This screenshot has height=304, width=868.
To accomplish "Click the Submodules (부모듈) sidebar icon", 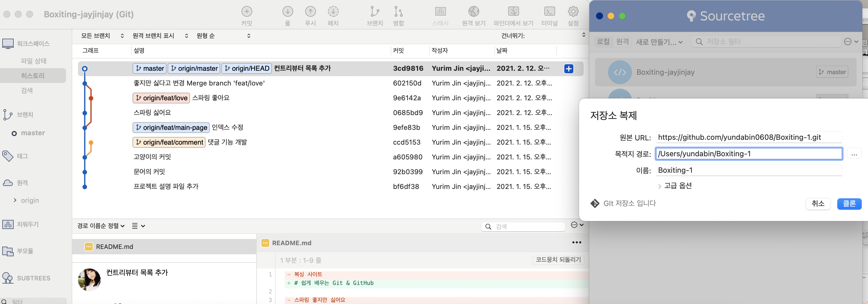I will [x=8, y=251].
